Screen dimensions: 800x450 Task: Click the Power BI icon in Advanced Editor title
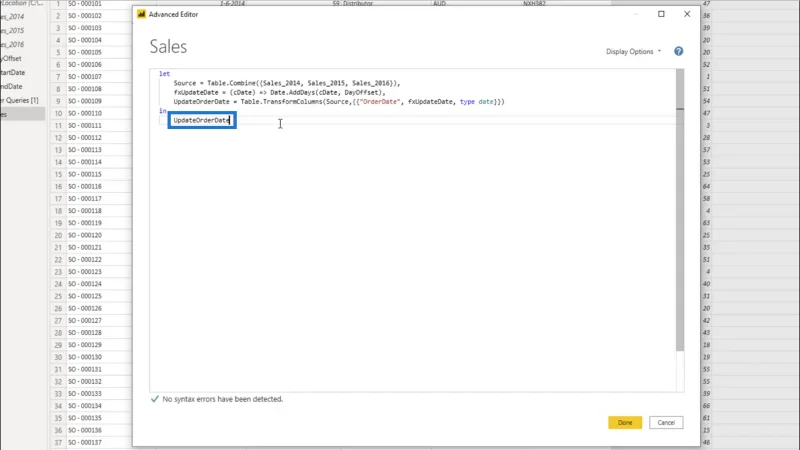(141, 14)
